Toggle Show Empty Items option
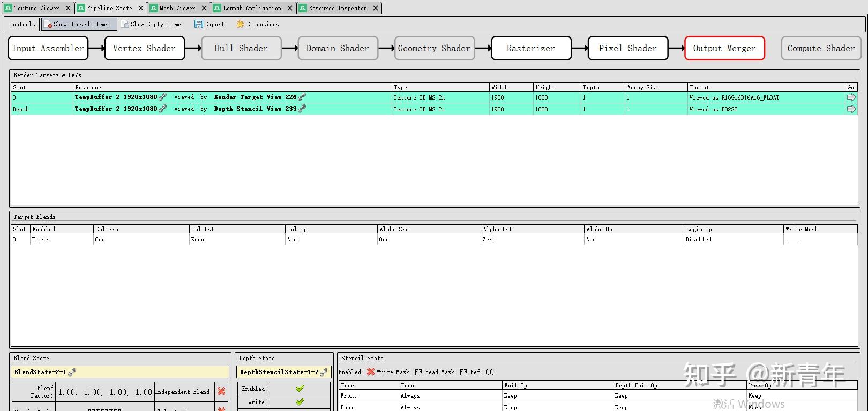 [152, 24]
